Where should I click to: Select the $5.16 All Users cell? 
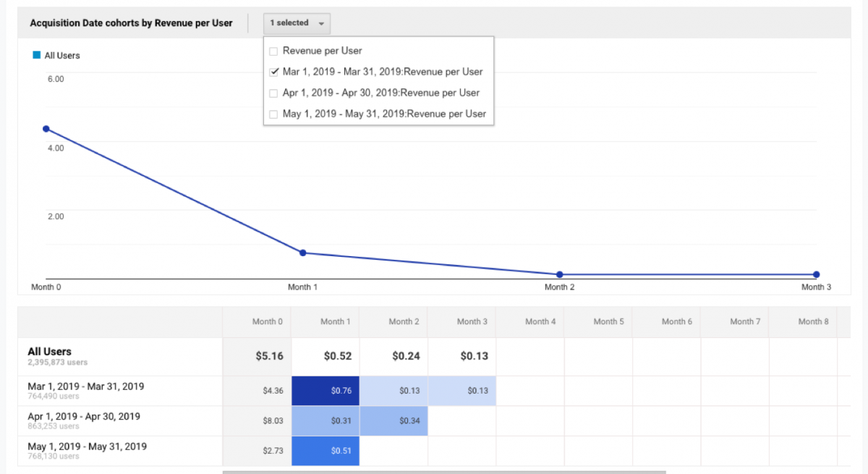[x=269, y=356]
